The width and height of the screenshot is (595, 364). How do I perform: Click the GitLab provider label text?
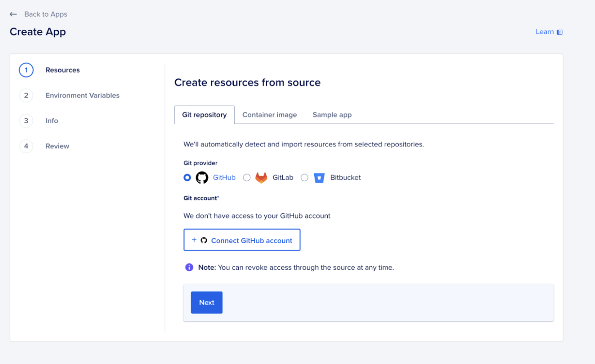point(283,178)
